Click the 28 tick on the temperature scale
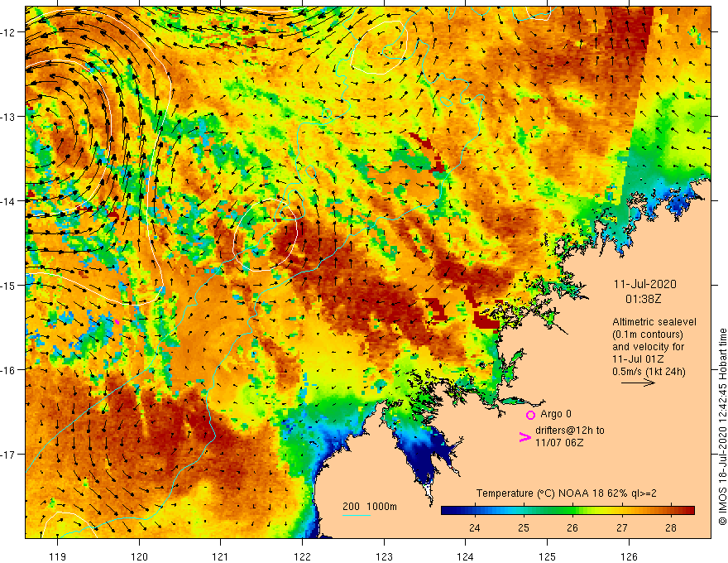Image resolution: width=728 pixels, height=563 pixels. [670, 527]
